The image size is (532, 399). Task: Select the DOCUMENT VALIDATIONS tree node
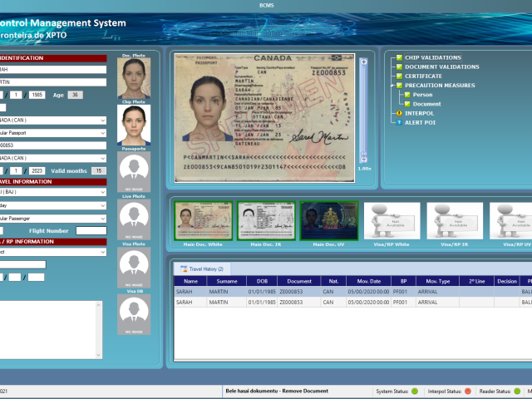pyautogui.click(x=441, y=66)
